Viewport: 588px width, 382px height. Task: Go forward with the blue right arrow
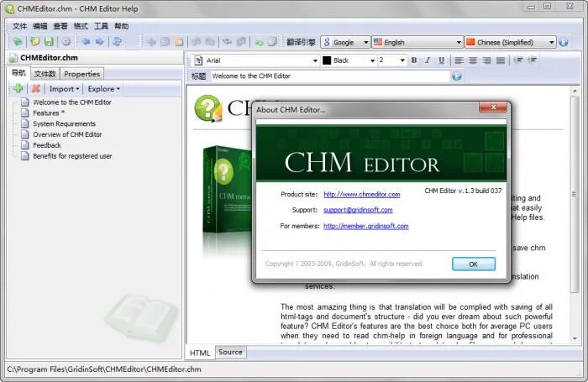(x=100, y=42)
